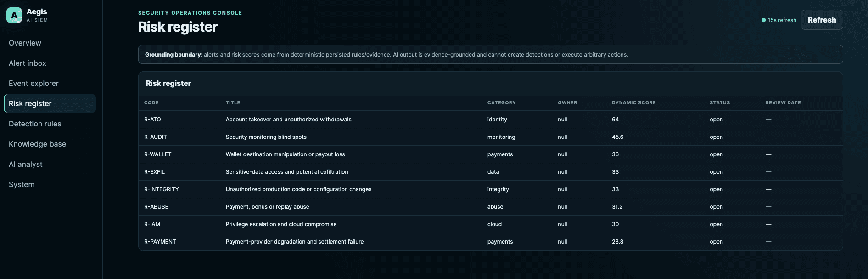
Task: Click 'Payment-provider degradation and settlement failure'
Action: click(295, 242)
